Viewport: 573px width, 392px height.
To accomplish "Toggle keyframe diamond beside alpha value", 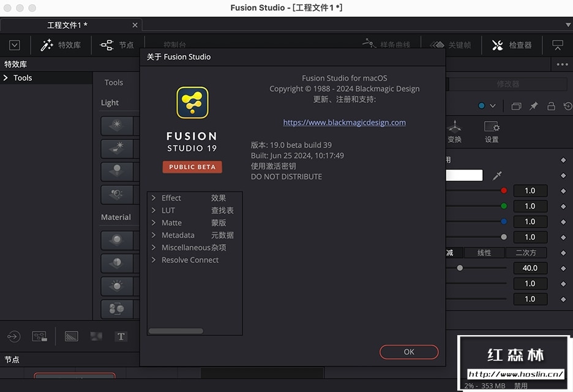I will tap(563, 237).
